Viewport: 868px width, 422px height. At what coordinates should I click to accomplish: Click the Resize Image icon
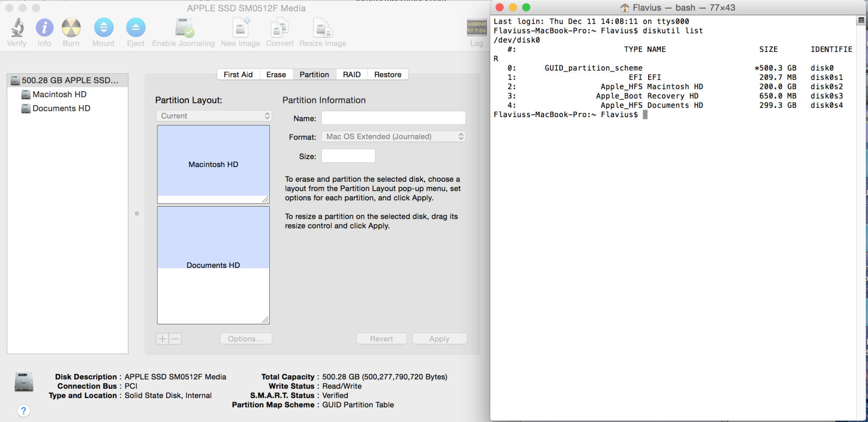322,28
